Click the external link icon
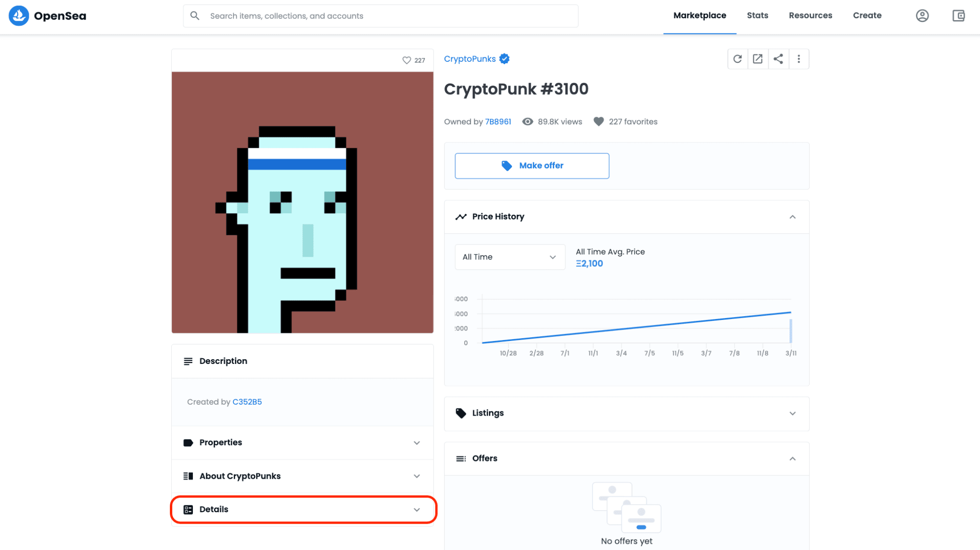This screenshot has height=550, width=980. pos(758,58)
